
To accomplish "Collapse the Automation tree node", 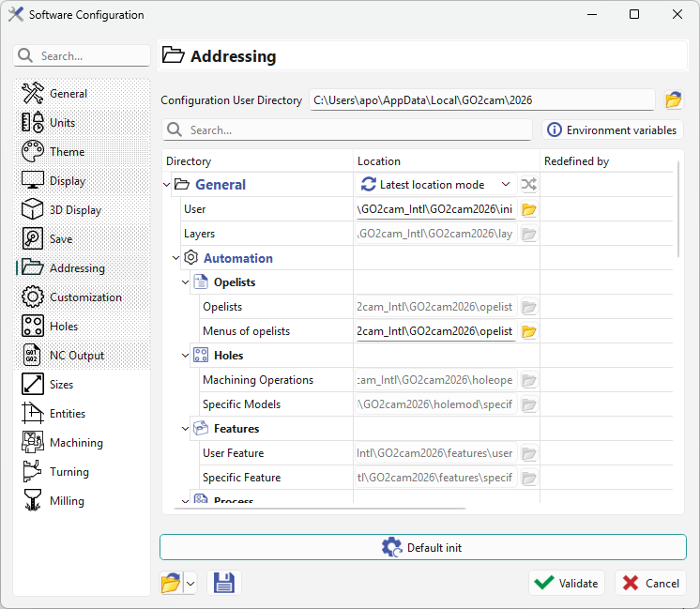I will 175,258.
